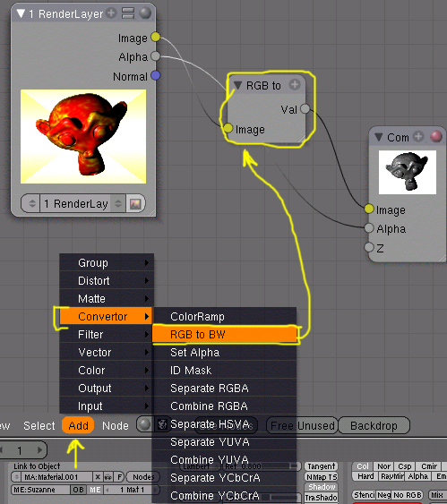Toggle the Nor map-to button
This screenshot has width=447, height=504.
point(383,466)
